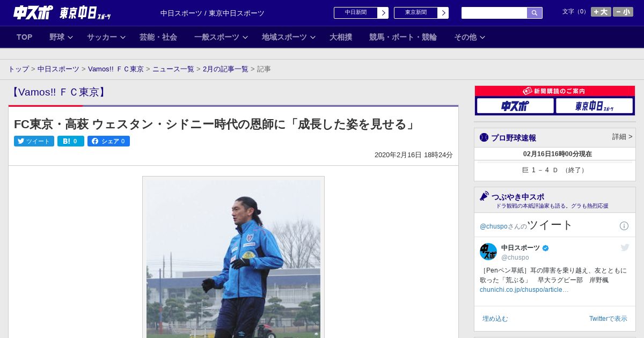
Task: Click the 東京中日スポーツ subscription banner logo
Action: tap(594, 106)
